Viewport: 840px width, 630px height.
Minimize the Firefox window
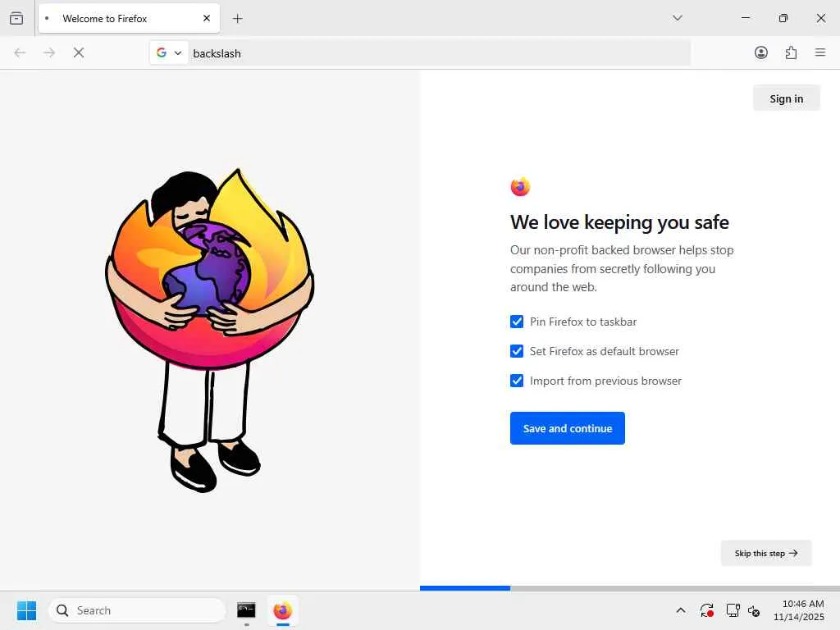745,18
